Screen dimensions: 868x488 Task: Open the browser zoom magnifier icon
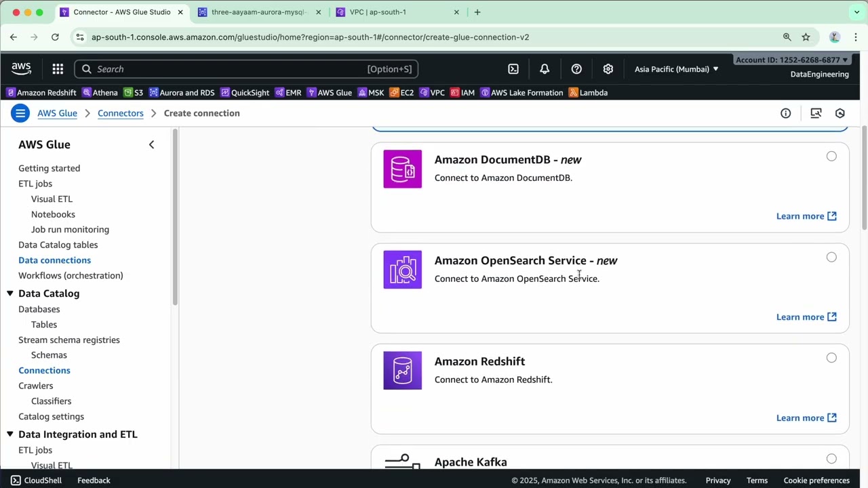pyautogui.click(x=787, y=37)
